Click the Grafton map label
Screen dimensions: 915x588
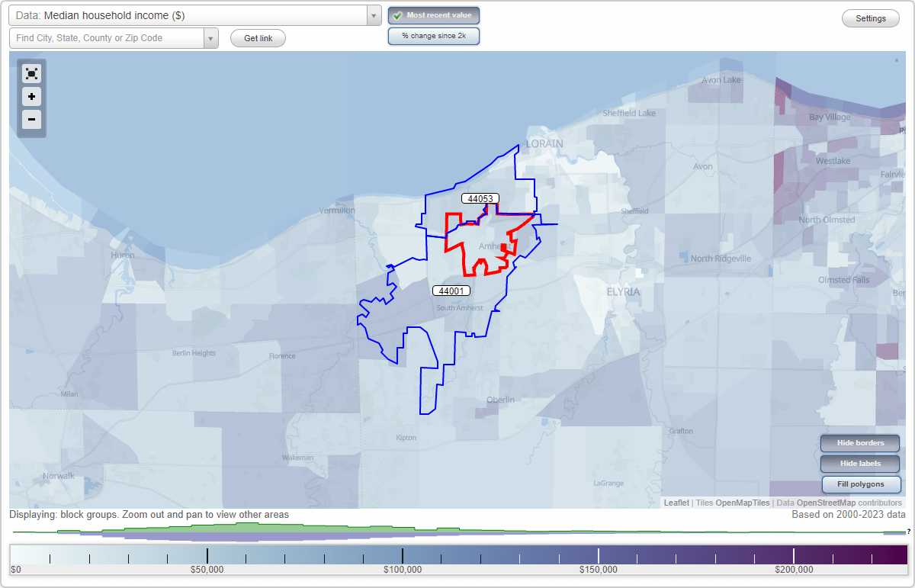click(x=681, y=431)
